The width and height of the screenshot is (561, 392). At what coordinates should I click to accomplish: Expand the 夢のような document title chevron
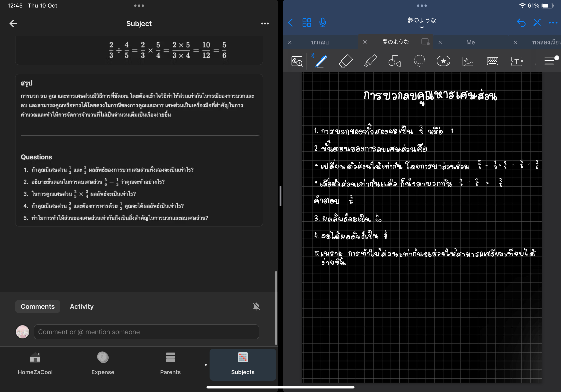[421, 27]
